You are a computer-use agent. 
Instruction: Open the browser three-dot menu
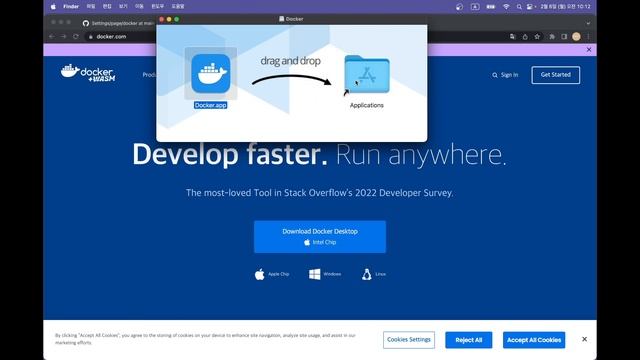588,37
